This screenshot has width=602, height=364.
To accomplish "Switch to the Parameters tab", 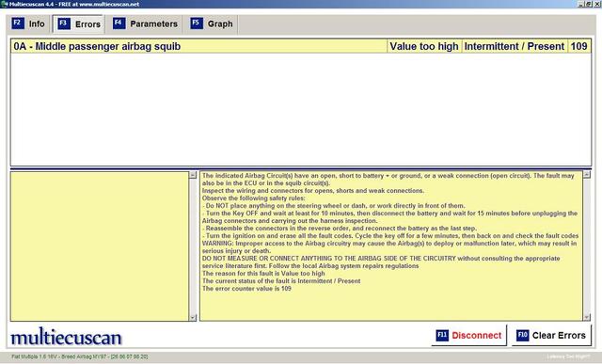I will pos(146,24).
